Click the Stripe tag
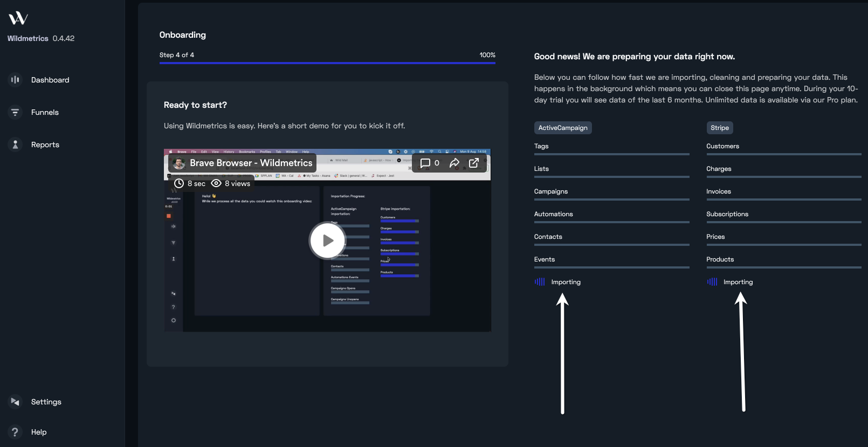Screen dimensions: 868x447 [x=720, y=128]
